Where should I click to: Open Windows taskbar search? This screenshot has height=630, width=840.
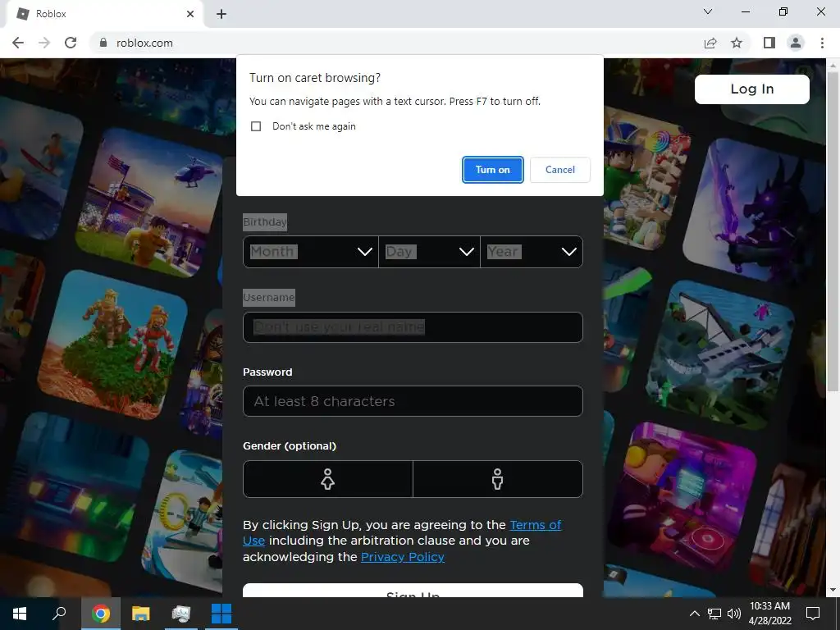click(59, 614)
